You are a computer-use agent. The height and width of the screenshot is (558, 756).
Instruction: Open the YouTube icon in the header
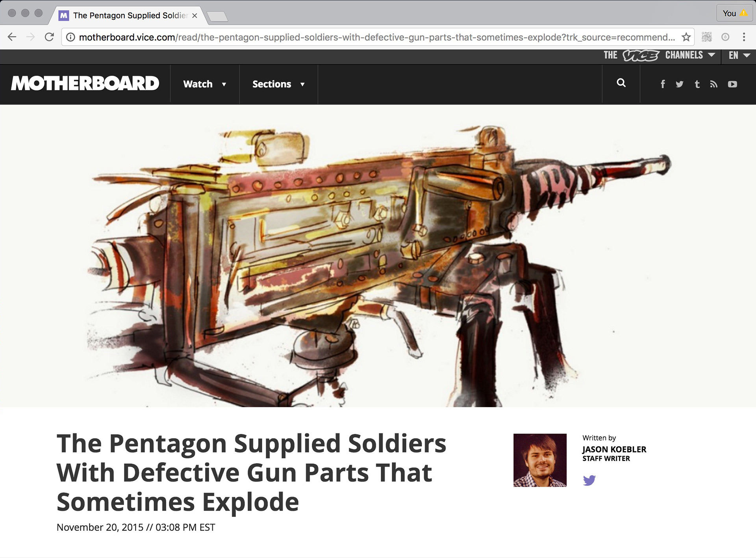[x=732, y=84]
